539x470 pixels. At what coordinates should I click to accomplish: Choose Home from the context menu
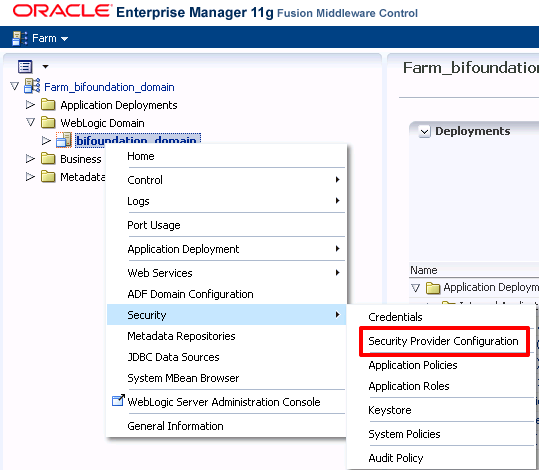[226, 156]
